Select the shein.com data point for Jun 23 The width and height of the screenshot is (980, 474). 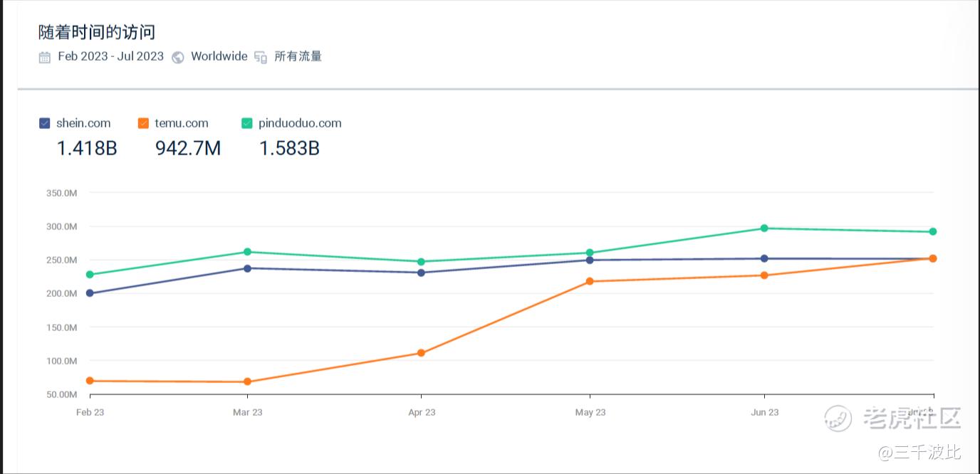[764, 258]
